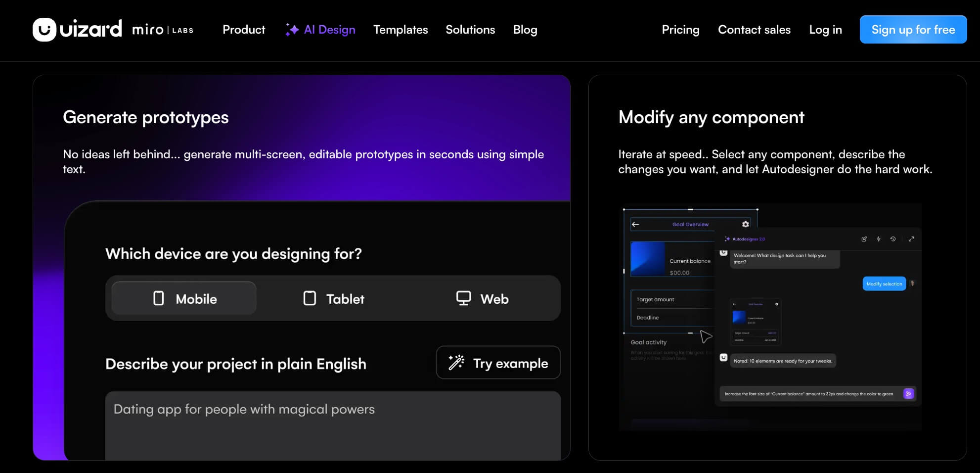
Task: Select the Web device option
Action: [482, 298]
